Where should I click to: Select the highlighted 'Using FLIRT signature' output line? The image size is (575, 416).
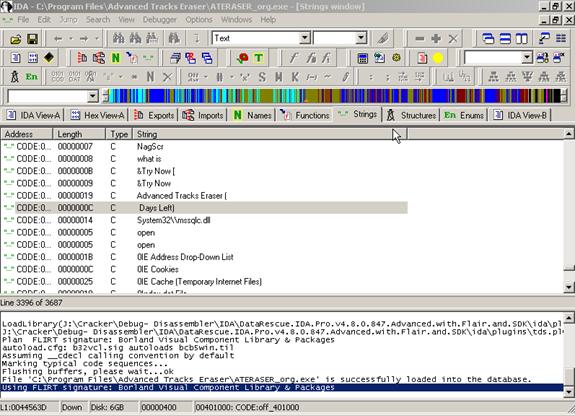coord(282,388)
